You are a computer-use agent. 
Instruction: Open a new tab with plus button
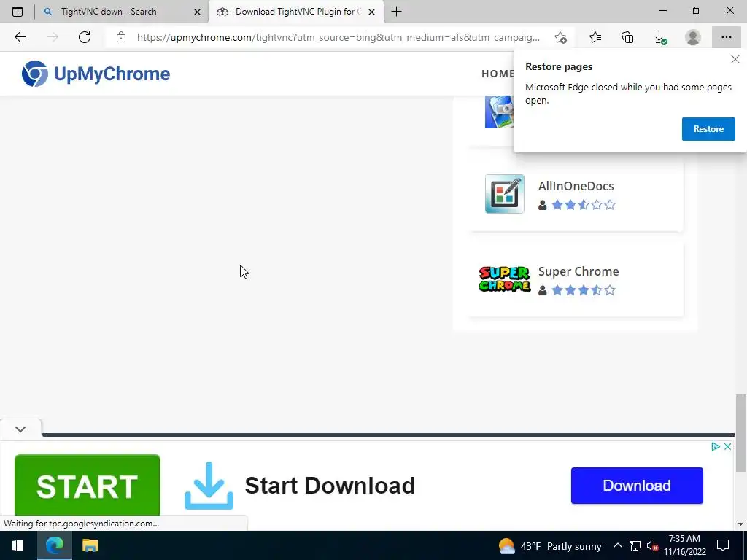pos(396,12)
